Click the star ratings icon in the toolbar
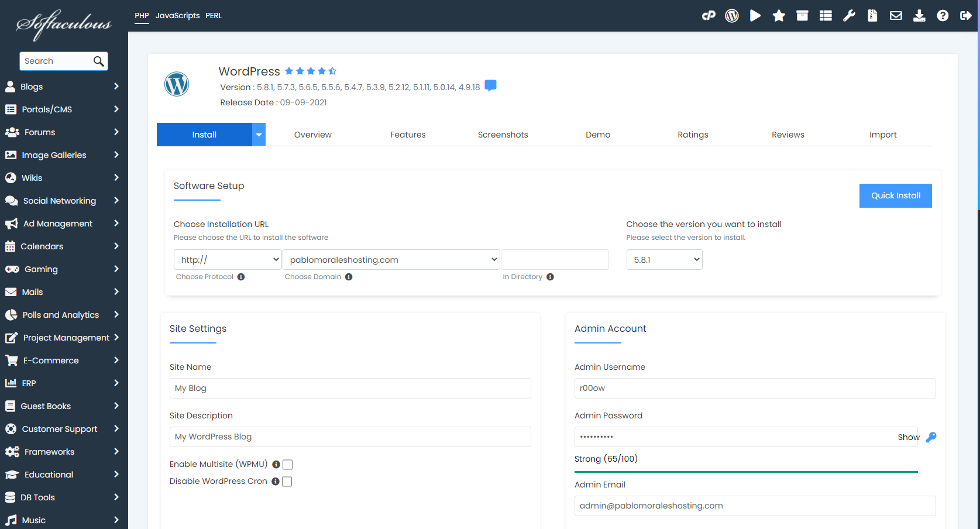 click(x=779, y=15)
